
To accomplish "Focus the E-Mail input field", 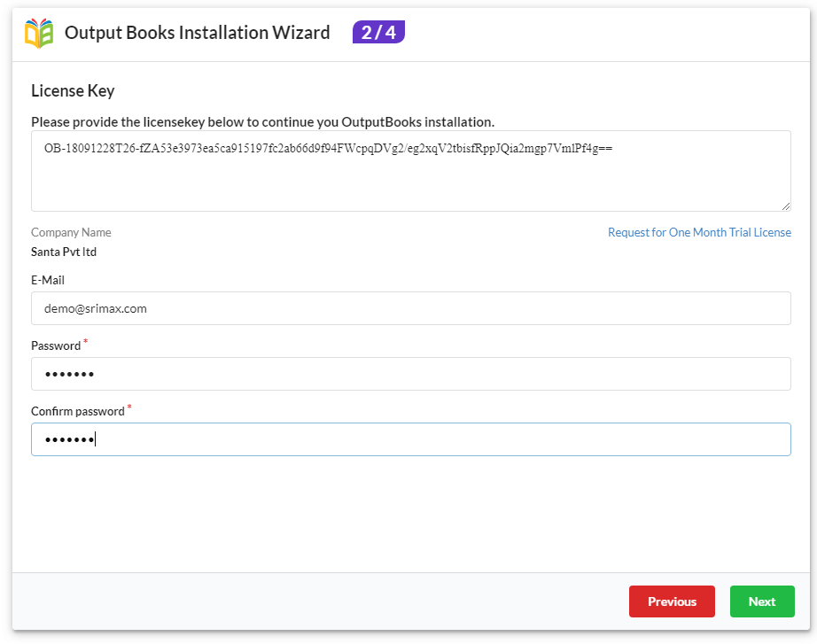I will pos(410,308).
